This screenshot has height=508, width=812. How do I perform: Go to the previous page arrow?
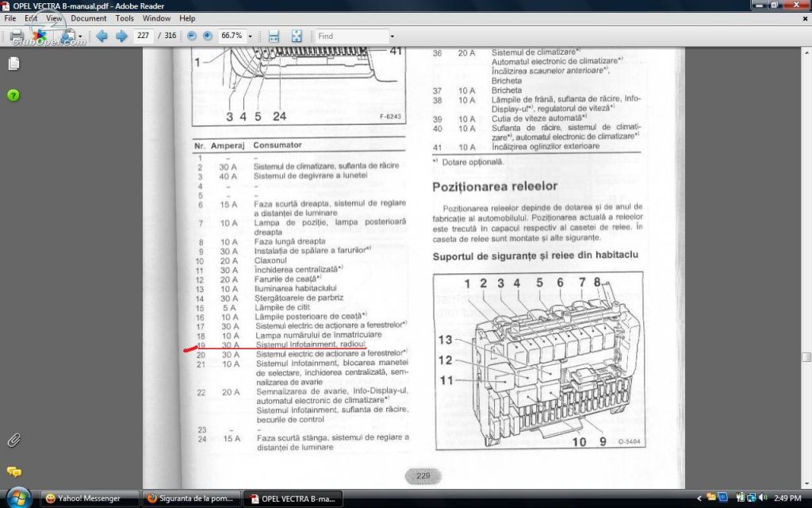(102, 36)
